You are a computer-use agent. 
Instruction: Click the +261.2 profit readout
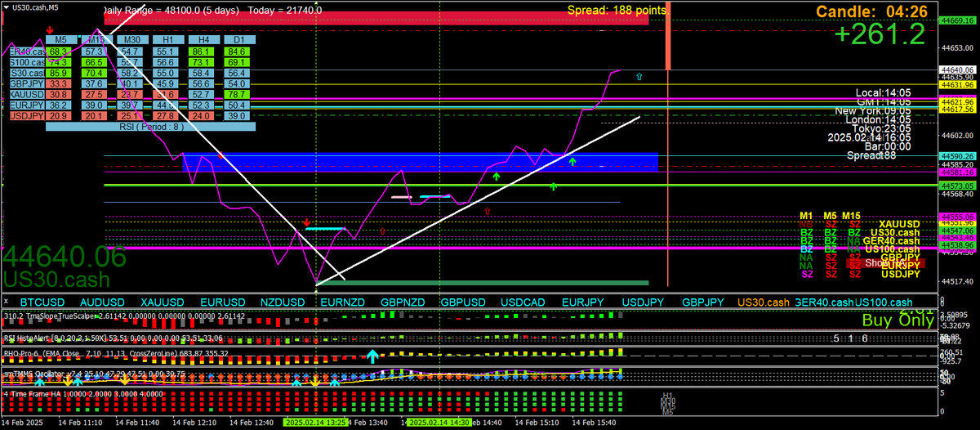point(880,34)
